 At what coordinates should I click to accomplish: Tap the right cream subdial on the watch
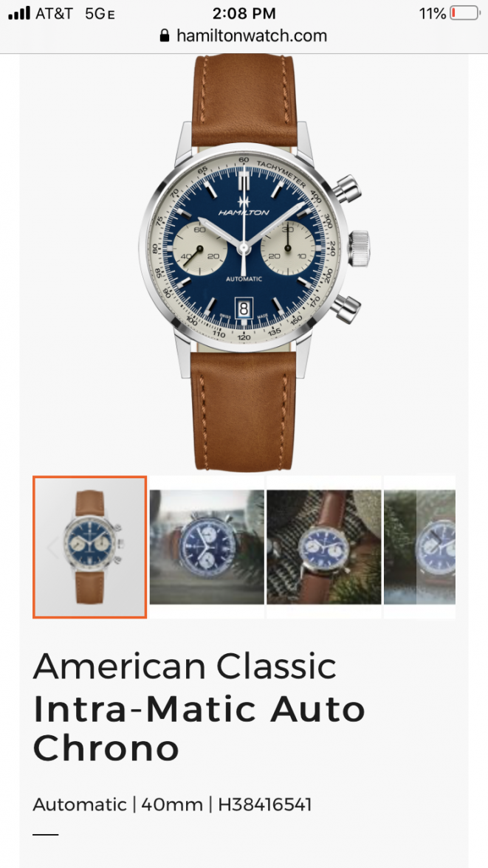[287, 249]
